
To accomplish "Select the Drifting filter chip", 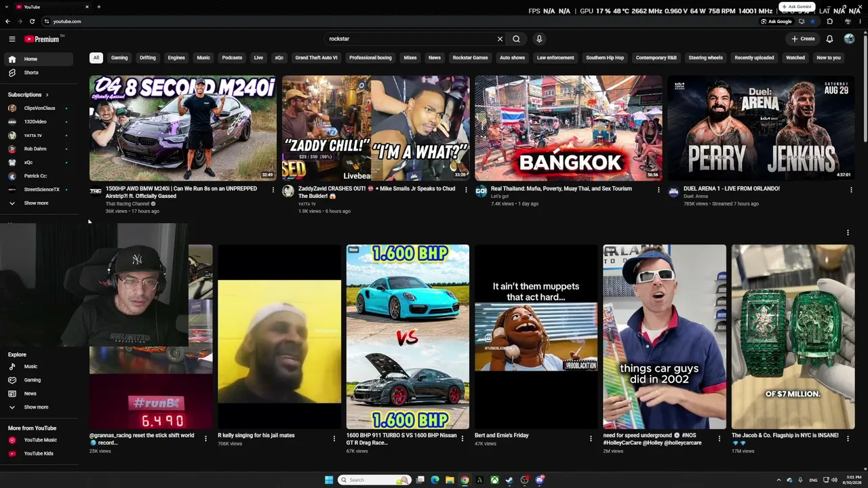I will 148,58.
